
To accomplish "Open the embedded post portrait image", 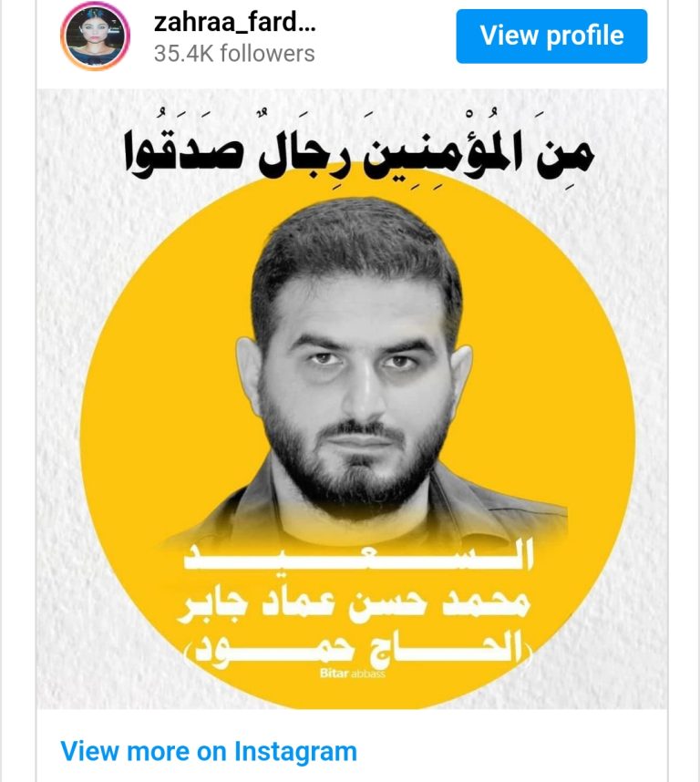I will (352, 399).
